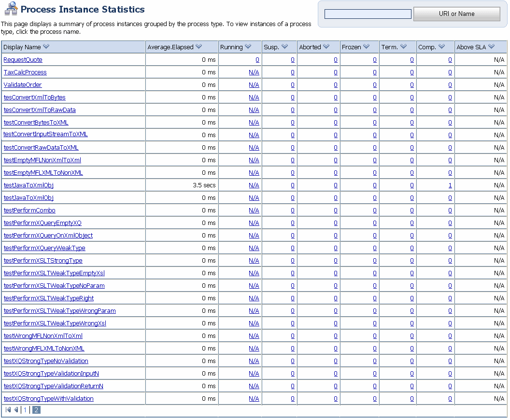
Task: Open testEmptyMFLNonXmlToXml process
Action: pyautogui.click(x=42, y=160)
